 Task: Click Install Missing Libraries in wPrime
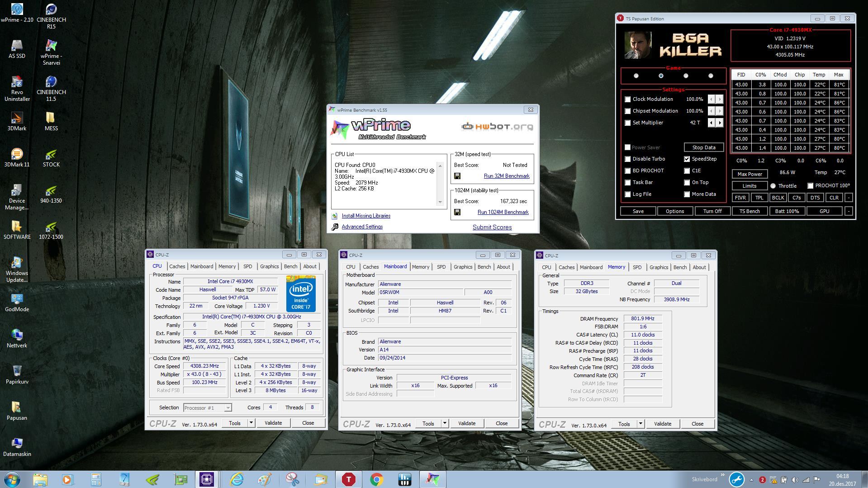point(366,216)
